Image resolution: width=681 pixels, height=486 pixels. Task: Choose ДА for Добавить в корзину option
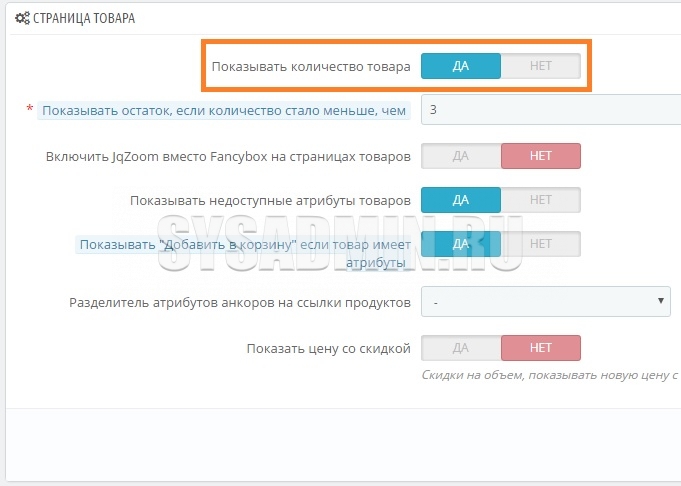point(461,244)
